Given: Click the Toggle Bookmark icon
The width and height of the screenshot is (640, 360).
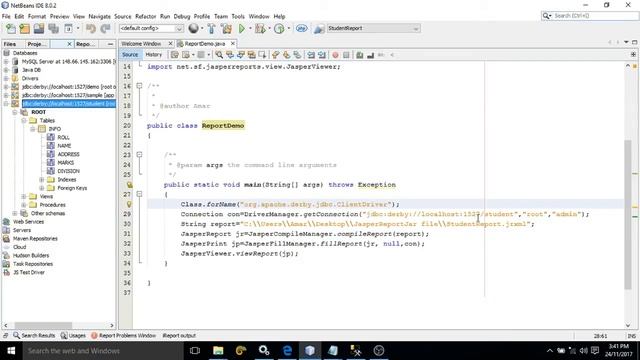Looking at the screenshot, I should [x=297, y=55].
